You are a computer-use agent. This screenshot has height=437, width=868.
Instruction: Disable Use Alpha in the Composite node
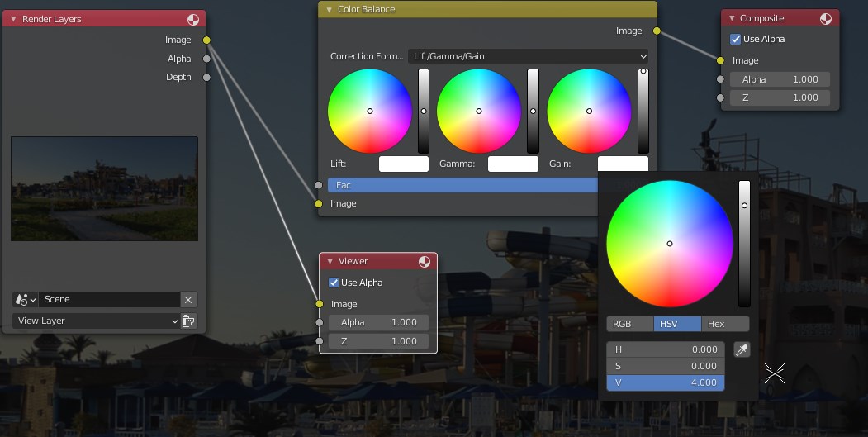coord(736,39)
